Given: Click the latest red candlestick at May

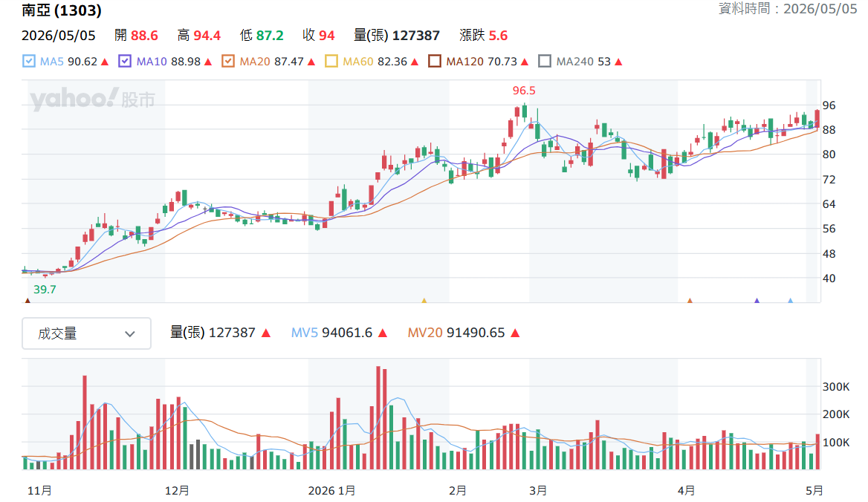Looking at the screenshot, I should (x=817, y=119).
